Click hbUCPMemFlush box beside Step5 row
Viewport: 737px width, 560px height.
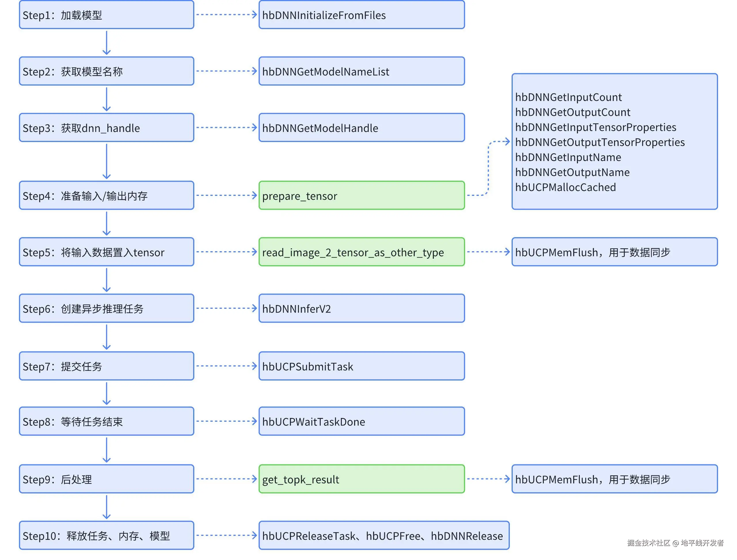(x=614, y=252)
